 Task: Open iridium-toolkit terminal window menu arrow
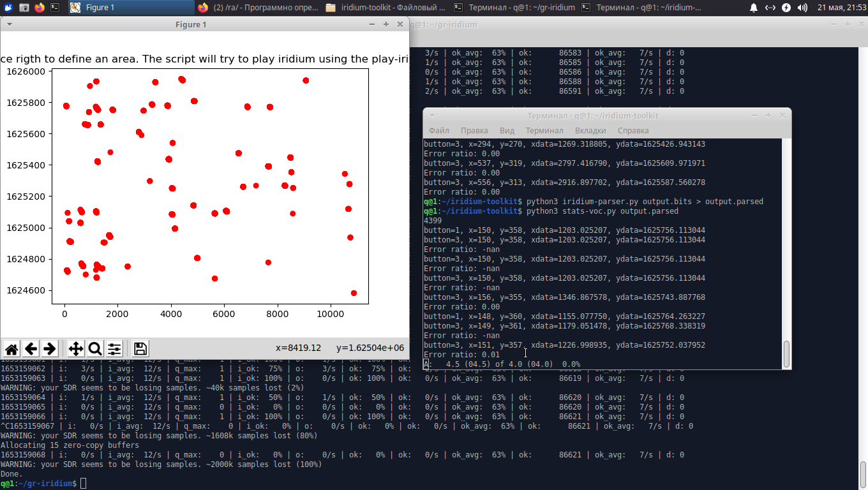[x=432, y=115]
